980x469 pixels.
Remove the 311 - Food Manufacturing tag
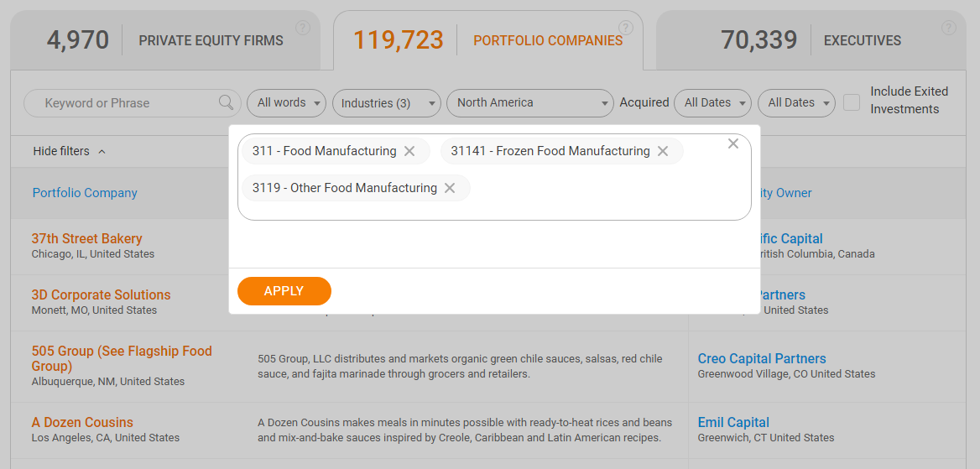pyautogui.click(x=409, y=151)
